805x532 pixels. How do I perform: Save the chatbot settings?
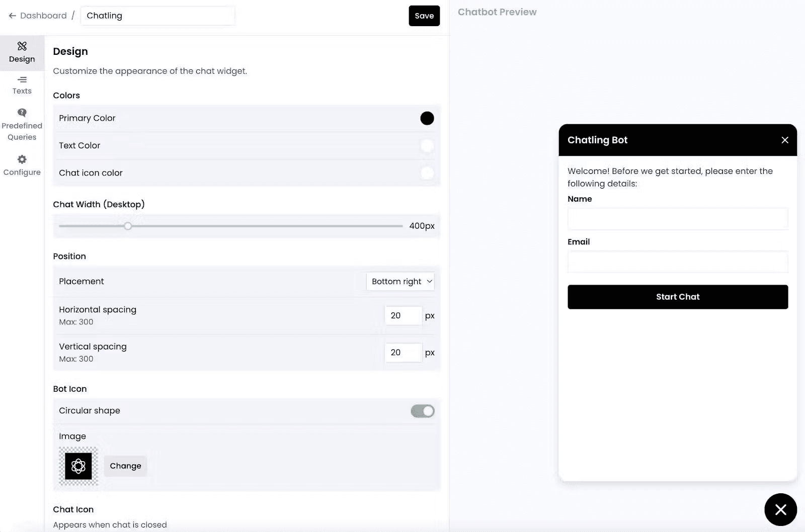(424, 16)
